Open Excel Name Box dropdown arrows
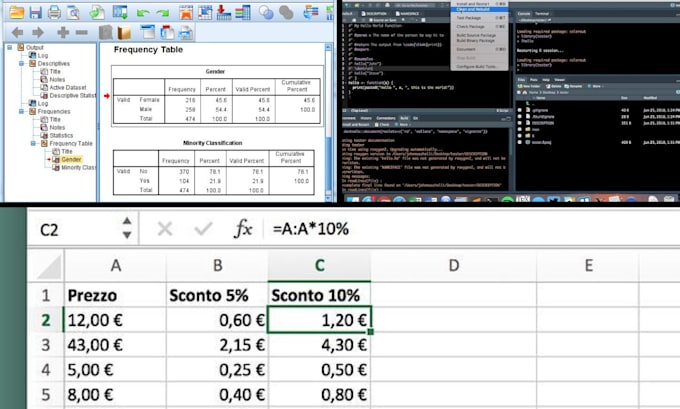The height and width of the screenshot is (409, 680). (x=127, y=229)
